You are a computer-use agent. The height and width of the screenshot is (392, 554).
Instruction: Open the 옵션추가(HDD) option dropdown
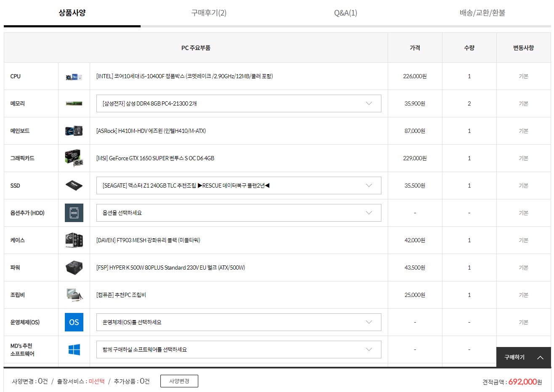click(239, 213)
